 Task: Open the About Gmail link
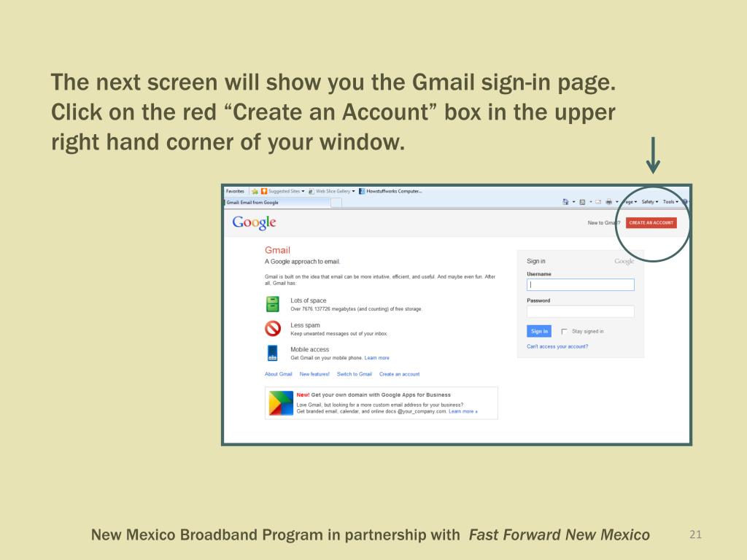[278, 374]
